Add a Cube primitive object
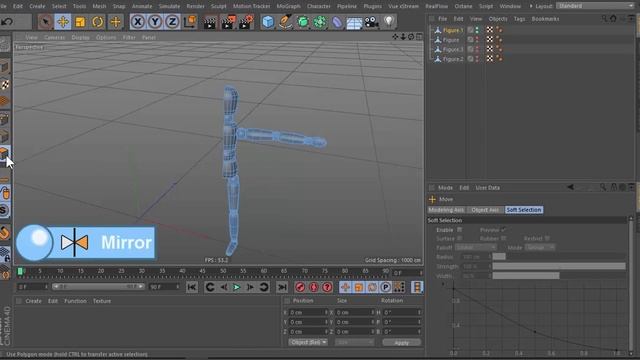640x360 pixels. tap(268, 22)
